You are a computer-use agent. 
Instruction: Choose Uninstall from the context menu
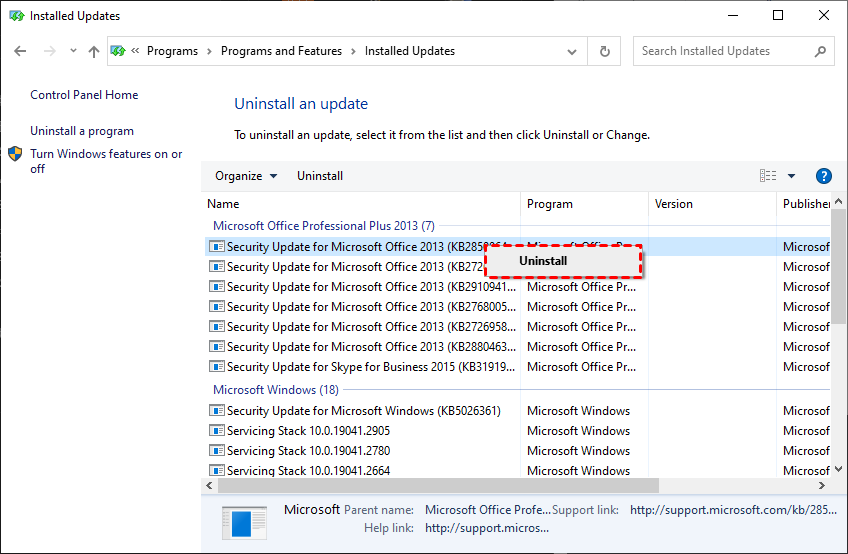click(x=543, y=261)
